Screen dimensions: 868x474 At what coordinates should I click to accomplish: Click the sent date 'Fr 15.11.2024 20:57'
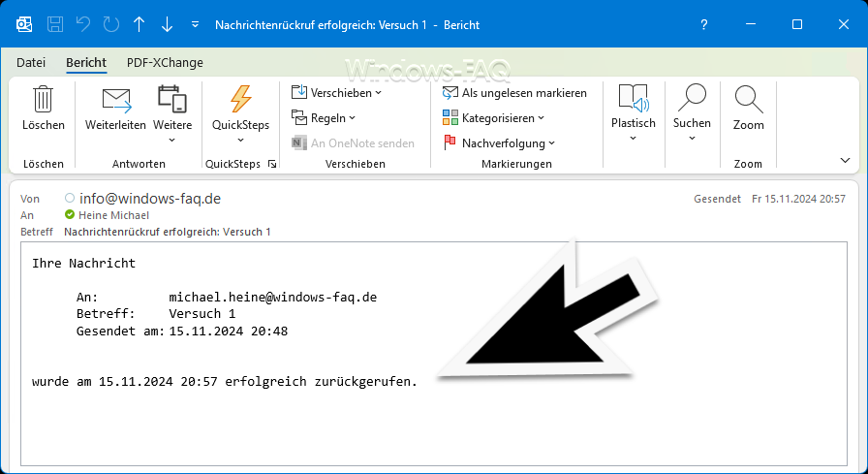798,199
